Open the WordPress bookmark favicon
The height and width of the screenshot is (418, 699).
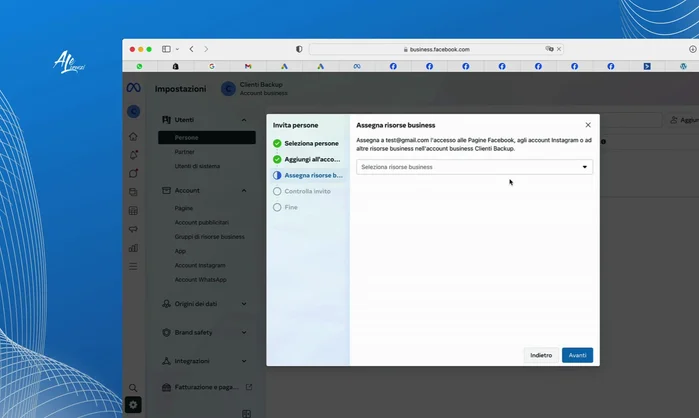[x=683, y=66]
